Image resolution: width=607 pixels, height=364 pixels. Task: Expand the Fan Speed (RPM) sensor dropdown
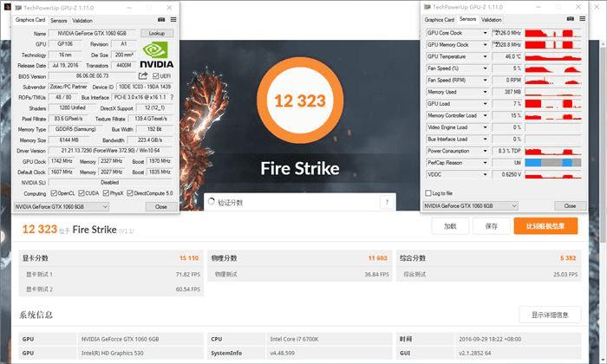tap(485, 80)
